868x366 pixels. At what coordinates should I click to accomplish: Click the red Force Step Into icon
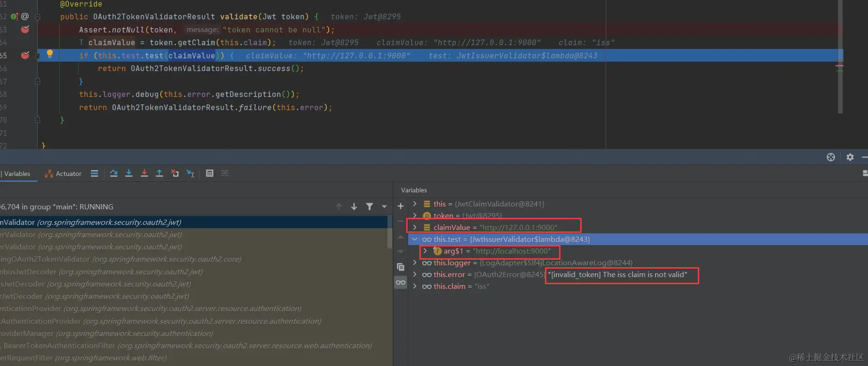(x=144, y=174)
